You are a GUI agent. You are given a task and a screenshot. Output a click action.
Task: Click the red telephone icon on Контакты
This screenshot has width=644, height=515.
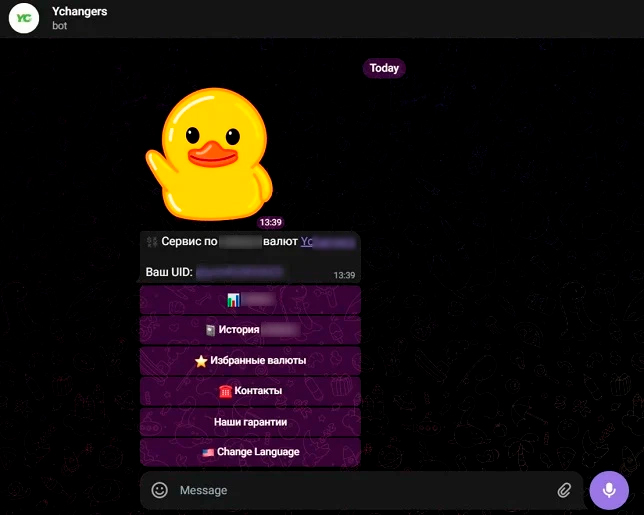[x=225, y=391]
